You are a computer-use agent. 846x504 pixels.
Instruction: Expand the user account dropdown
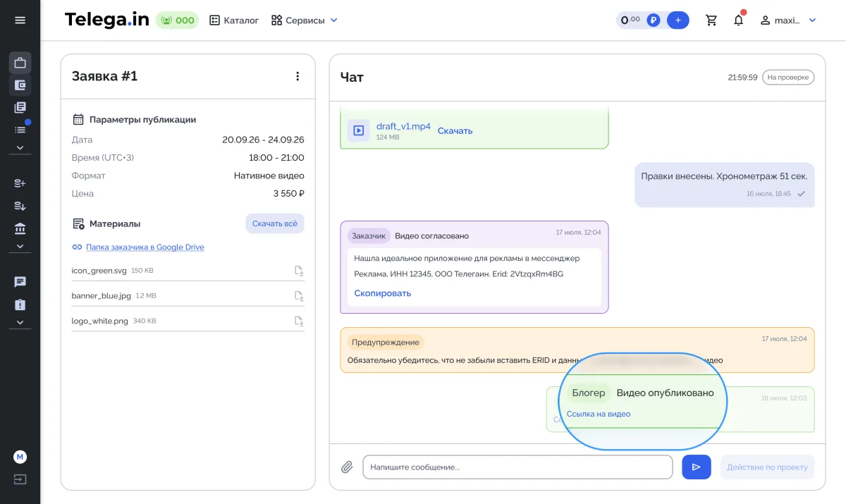[812, 20]
